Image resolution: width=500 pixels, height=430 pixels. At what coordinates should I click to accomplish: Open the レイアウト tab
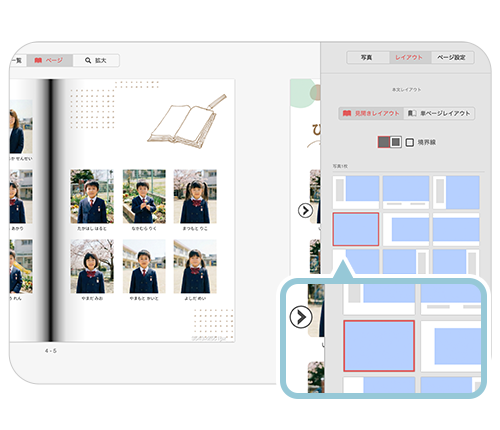[x=410, y=57]
